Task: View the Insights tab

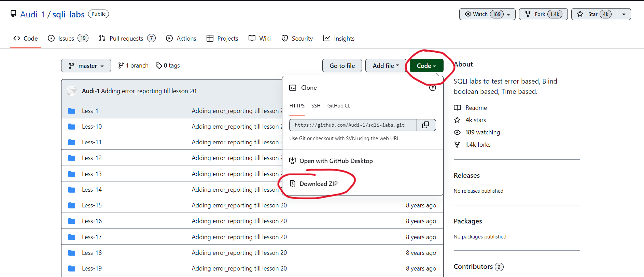Action: pyautogui.click(x=339, y=39)
